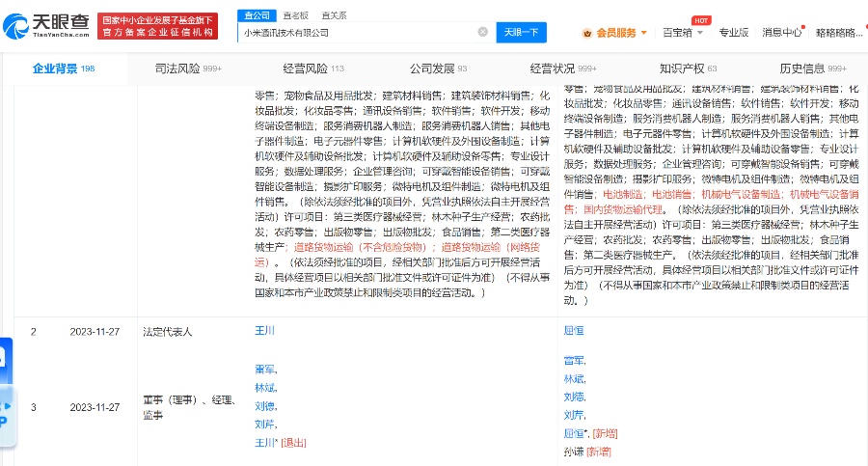868x466 pixels.
Task: Open 林斌 link in before-change column
Action: click(264, 387)
